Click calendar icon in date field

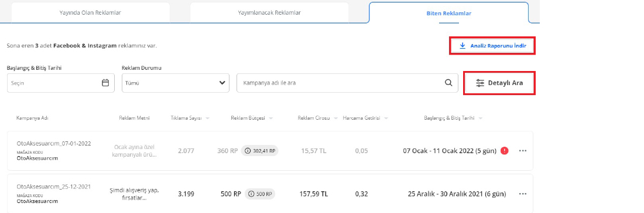[105, 83]
